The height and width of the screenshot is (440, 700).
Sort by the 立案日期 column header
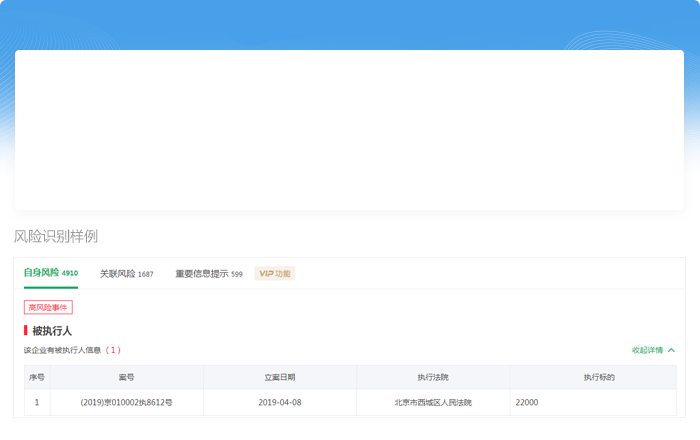[279, 377]
